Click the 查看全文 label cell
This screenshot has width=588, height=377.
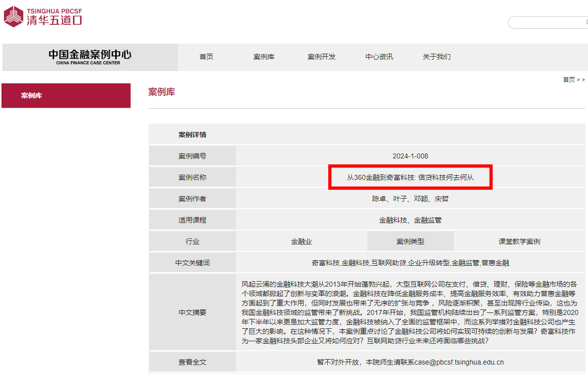(x=192, y=363)
